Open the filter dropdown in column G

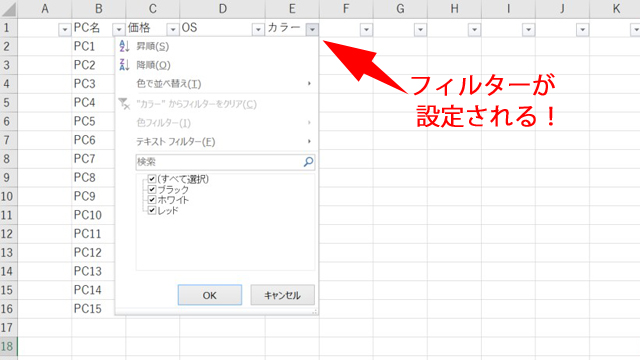(420, 29)
